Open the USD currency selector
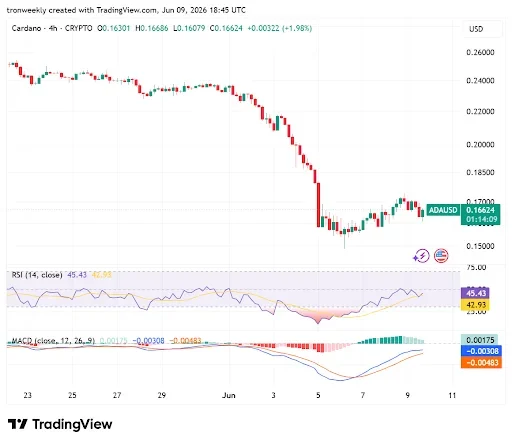This screenshot has height=444, width=512. [482, 29]
